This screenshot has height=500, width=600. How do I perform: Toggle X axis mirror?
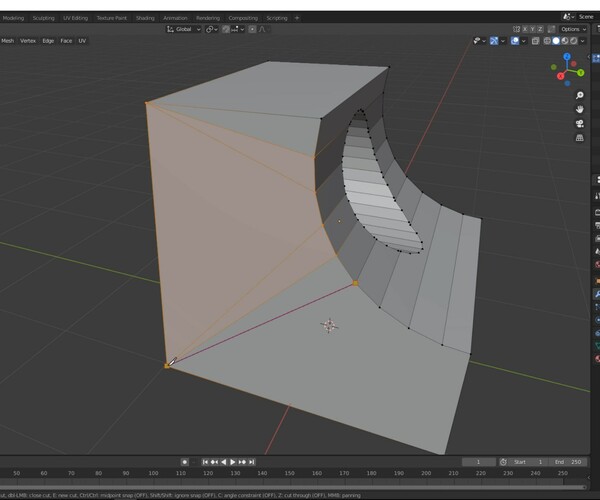coord(525,29)
